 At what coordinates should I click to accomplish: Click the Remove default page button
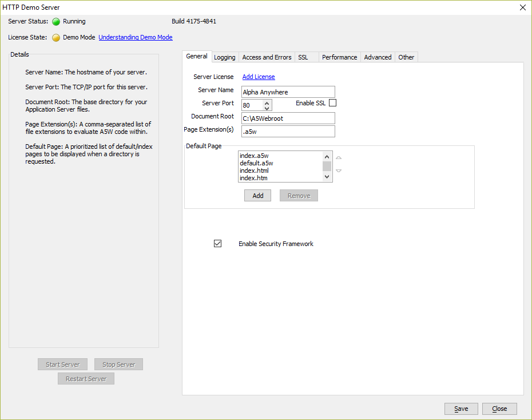[x=299, y=196]
